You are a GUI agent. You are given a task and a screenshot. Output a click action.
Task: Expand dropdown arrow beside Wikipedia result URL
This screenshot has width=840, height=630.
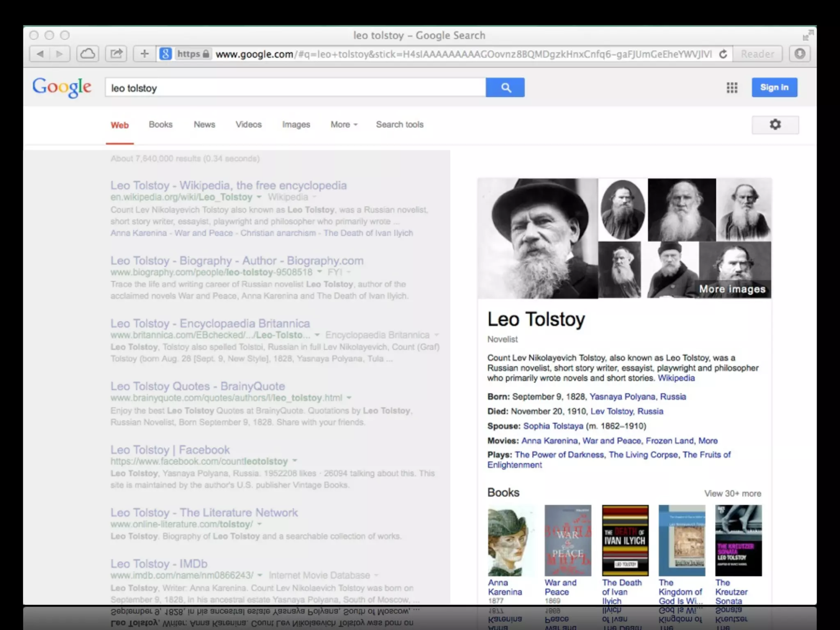(259, 197)
